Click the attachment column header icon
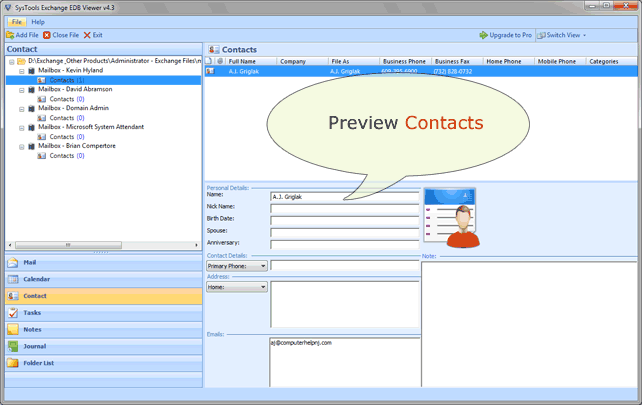Viewport: 642px width, 405px height. pos(220,61)
